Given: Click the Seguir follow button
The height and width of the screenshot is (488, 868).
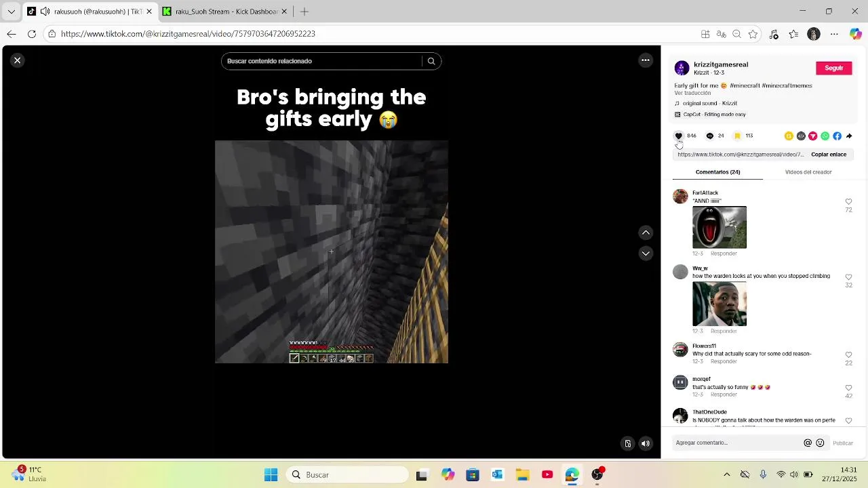Looking at the screenshot, I should 833,68.
